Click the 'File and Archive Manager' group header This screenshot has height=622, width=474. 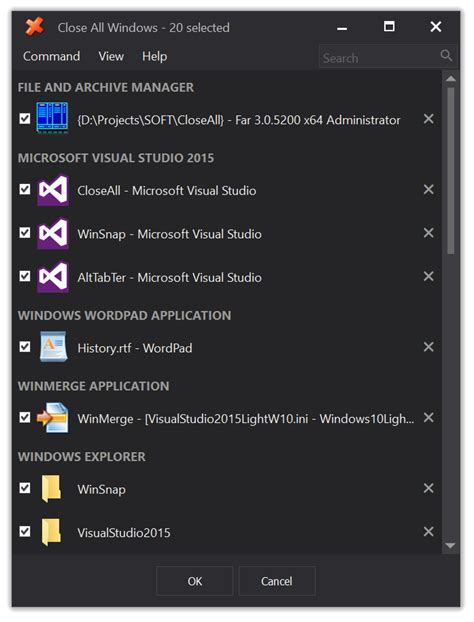pyautogui.click(x=106, y=87)
